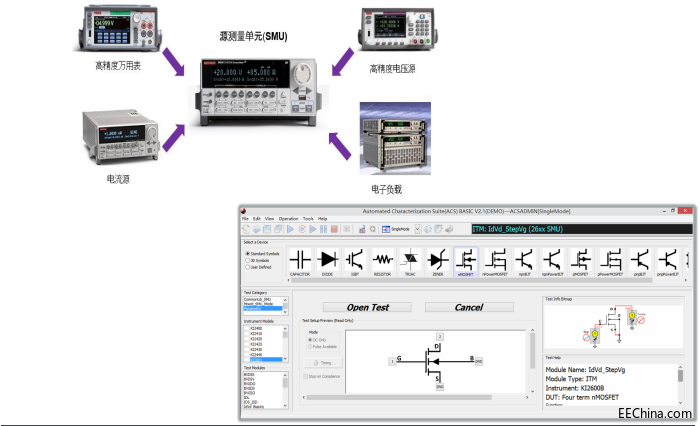Pick the RESISTOR device symbol
The image size is (700, 426).
pyautogui.click(x=384, y=260)
